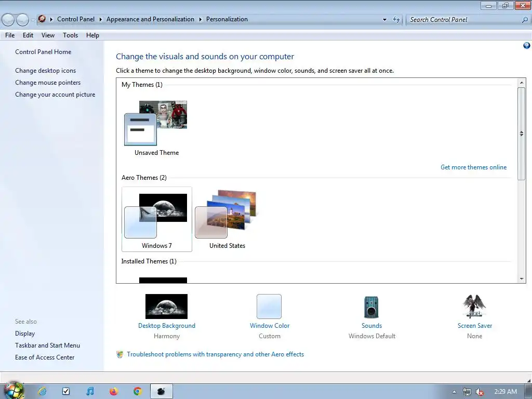
Task: Open the Sounds speaker icon
Action: [371, 307]
